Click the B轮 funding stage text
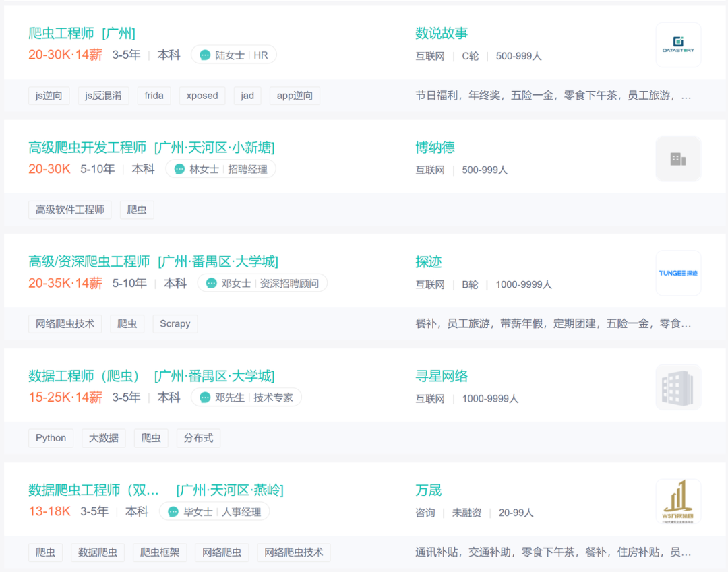Image resolution: width=728 pixels, height=572 pixels. click(470, 284)
